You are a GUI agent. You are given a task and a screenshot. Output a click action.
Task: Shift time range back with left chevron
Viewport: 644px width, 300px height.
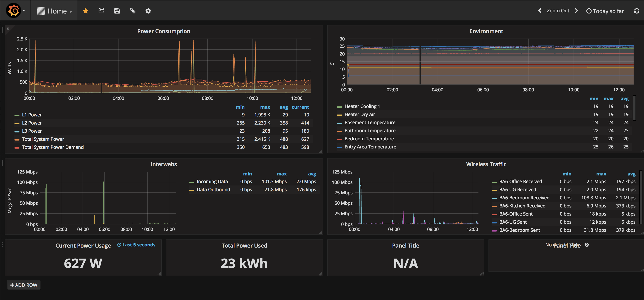coord(540,11)
